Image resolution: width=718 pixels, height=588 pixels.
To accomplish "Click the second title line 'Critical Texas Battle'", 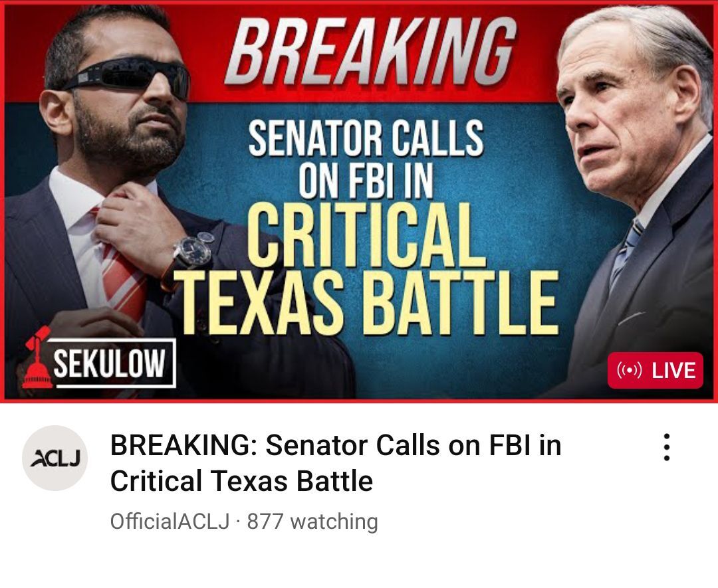I will 241,481.
